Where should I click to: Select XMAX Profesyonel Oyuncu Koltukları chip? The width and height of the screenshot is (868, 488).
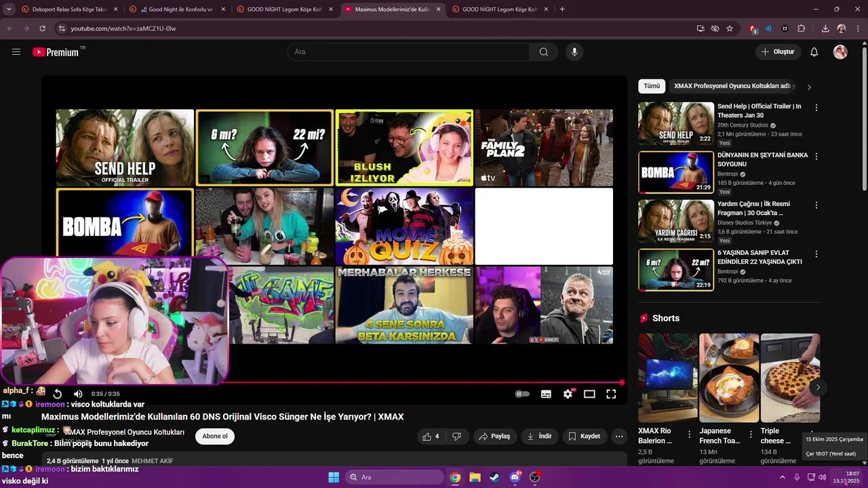tap(732, 86)
